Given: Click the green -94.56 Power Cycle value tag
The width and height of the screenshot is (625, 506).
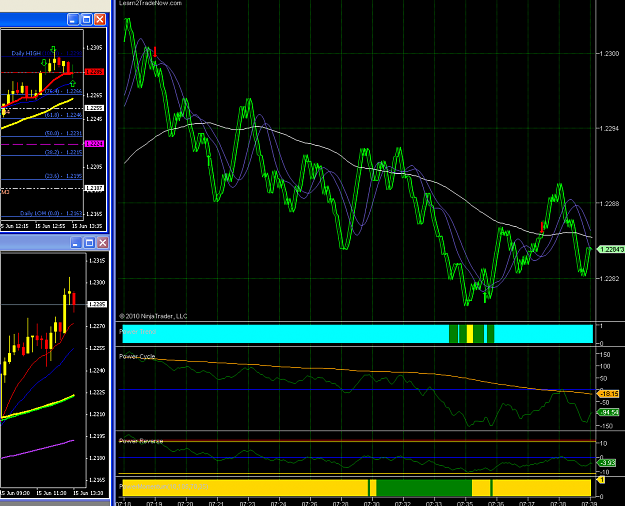Looking at the screenshot, I should click(x=608, y=412).
